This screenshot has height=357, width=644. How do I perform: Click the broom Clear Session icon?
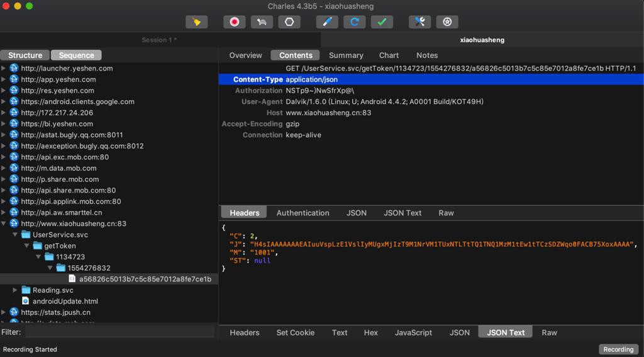(x=197, y=22)
